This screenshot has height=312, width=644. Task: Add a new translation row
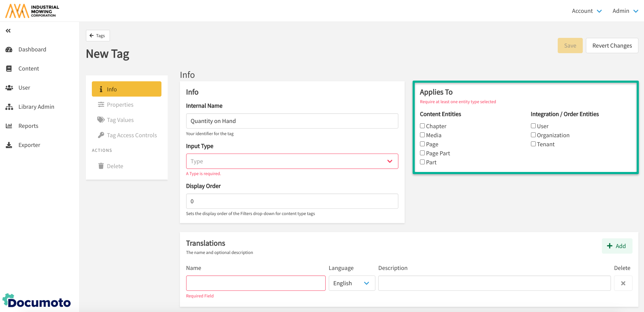click(617, 246)
